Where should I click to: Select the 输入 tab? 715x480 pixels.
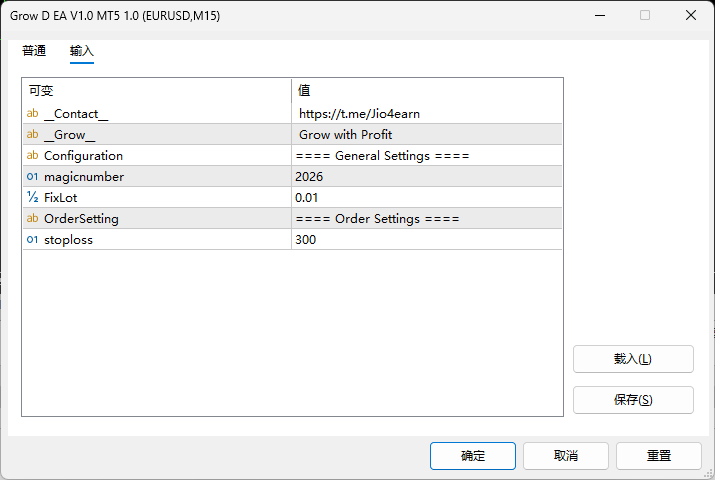coord(82,51)
